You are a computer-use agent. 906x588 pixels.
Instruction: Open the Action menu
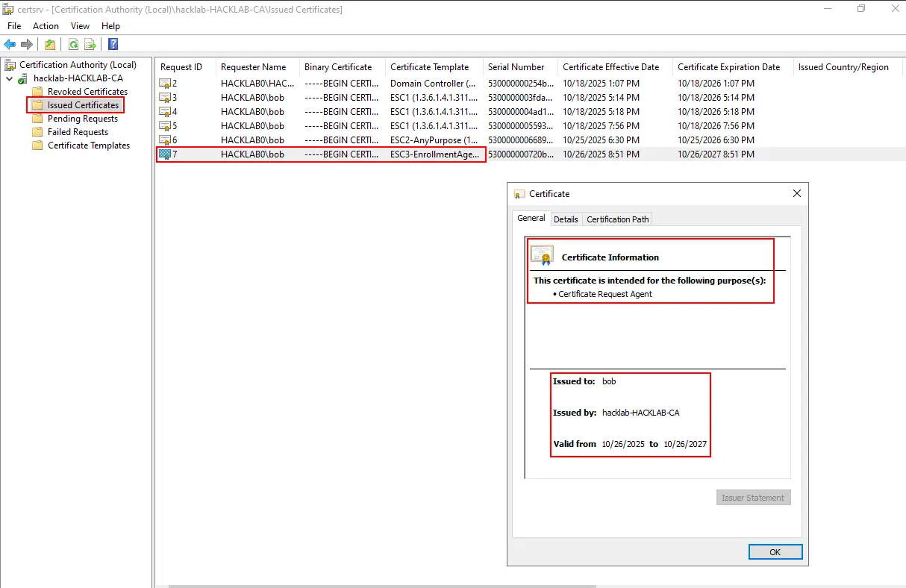tap(46, 26)
